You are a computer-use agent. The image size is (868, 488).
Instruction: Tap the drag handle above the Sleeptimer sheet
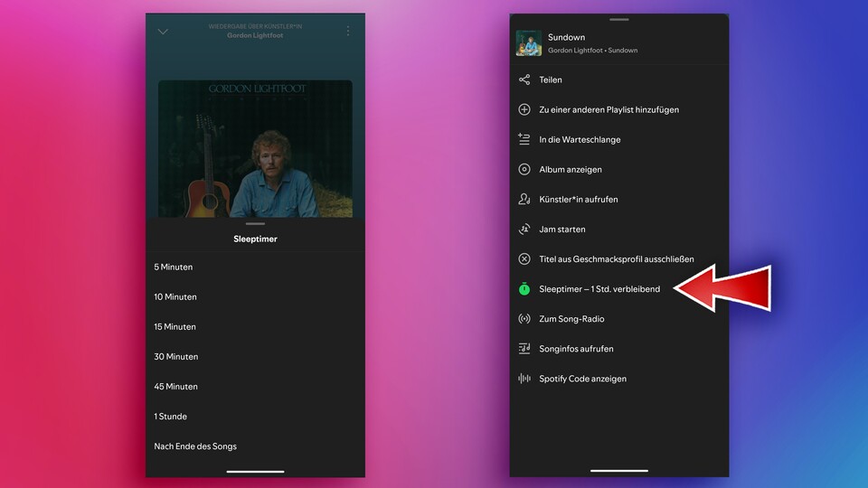tap(255, 223)
